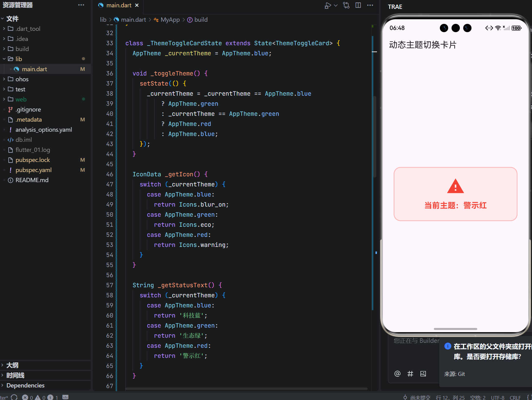
Task: Tap the warning triangle icon in preview
Action: coord(455,186)
